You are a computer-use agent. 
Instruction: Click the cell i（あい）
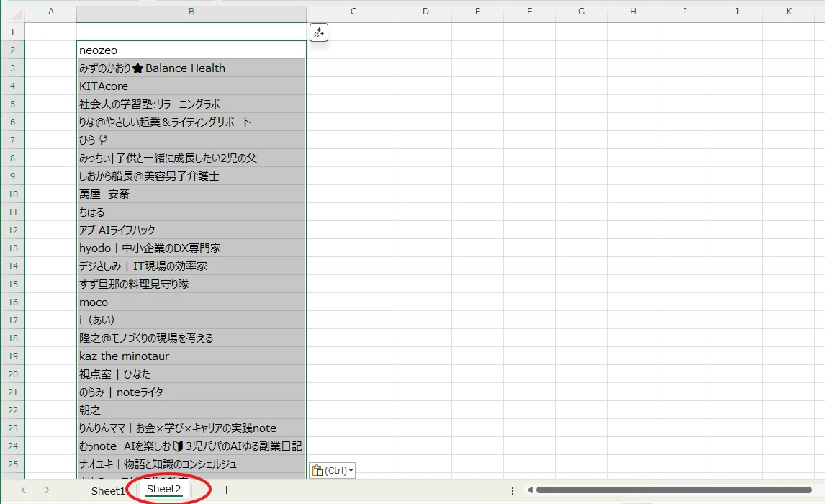coord(191,320)
